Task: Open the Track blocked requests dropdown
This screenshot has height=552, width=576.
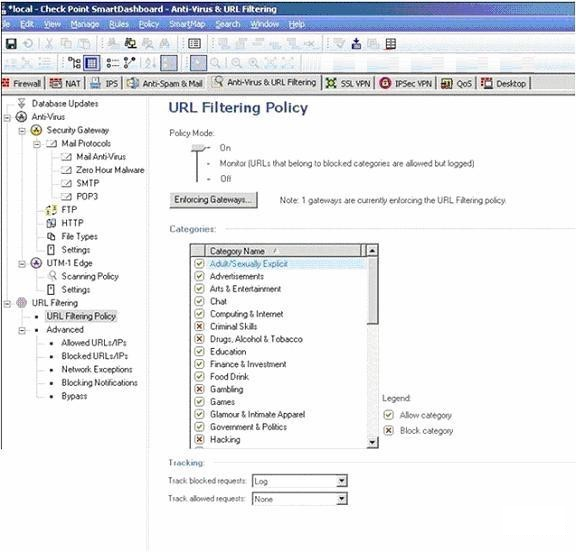Action: pyautogui.click(x=342, y=481)
